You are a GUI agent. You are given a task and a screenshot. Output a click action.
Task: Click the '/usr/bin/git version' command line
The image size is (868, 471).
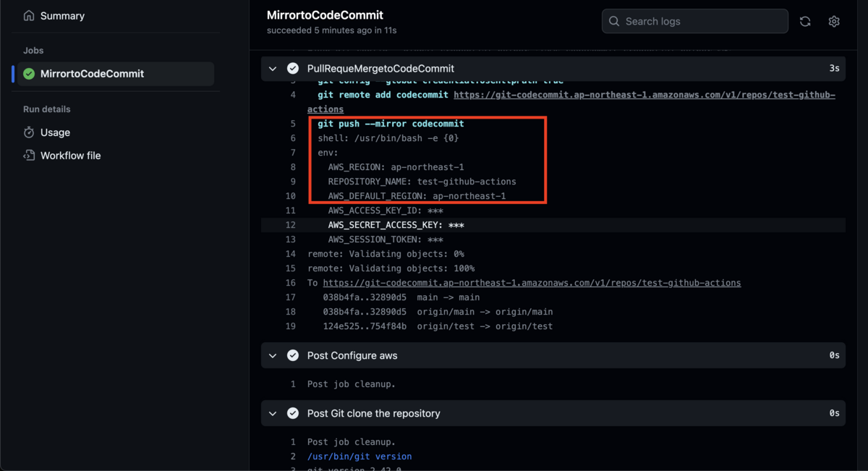[x=359, y=457]
